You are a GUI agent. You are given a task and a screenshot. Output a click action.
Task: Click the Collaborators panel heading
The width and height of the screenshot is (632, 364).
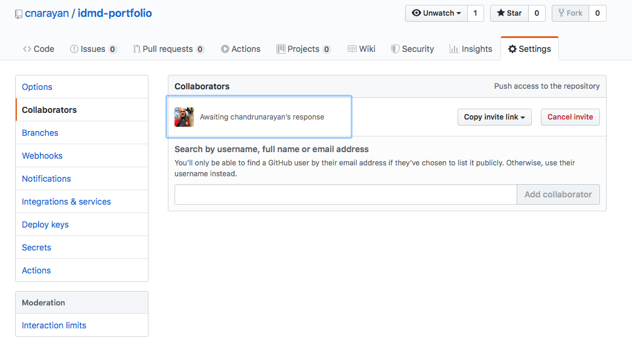[202, 86]
